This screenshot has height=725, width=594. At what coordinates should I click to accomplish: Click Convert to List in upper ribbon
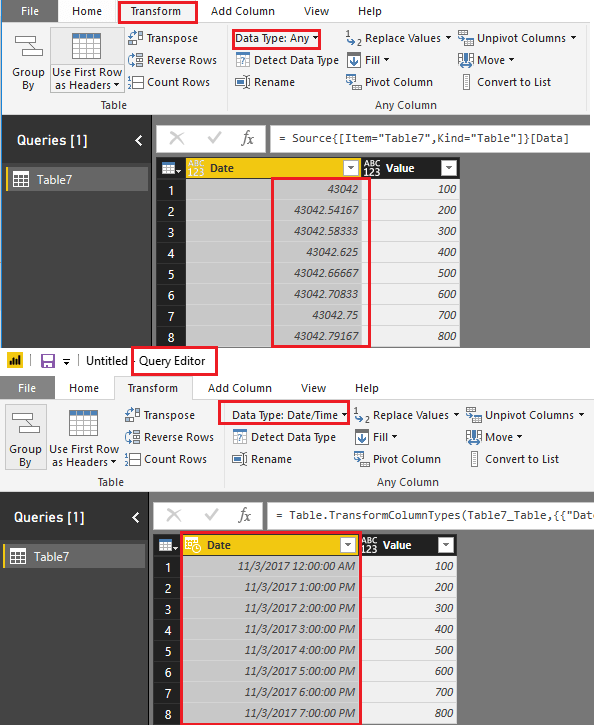click(507, 82)
